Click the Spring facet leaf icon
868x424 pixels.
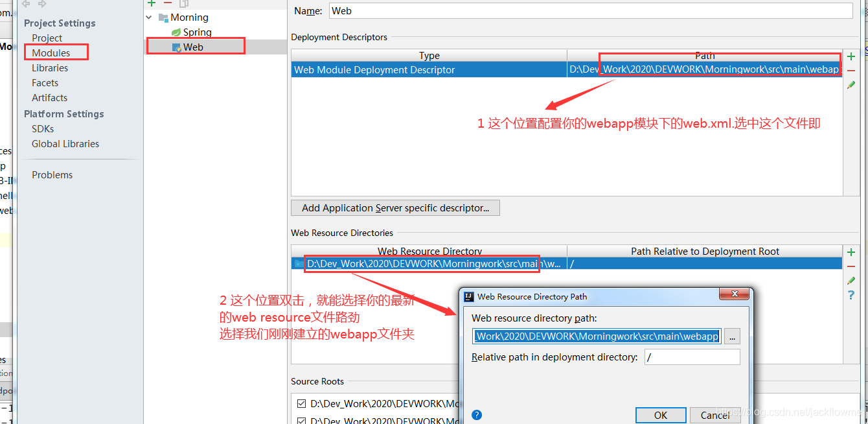[x=176, y=32]
